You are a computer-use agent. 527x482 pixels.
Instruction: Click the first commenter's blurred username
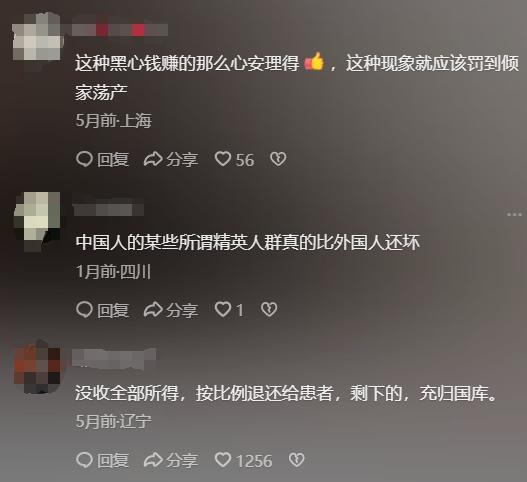point(120,30)
